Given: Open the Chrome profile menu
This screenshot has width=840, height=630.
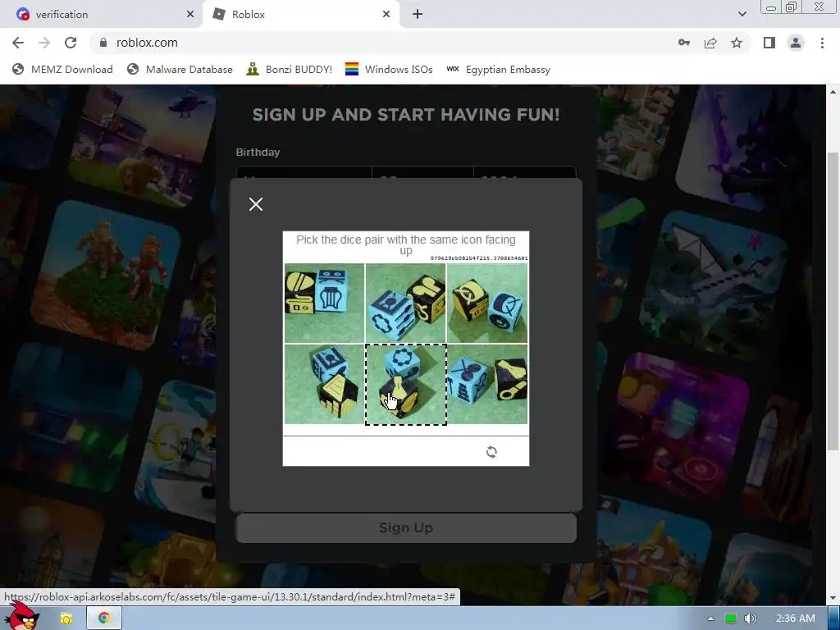Looking at the screenshot, I should click(796, 43).
